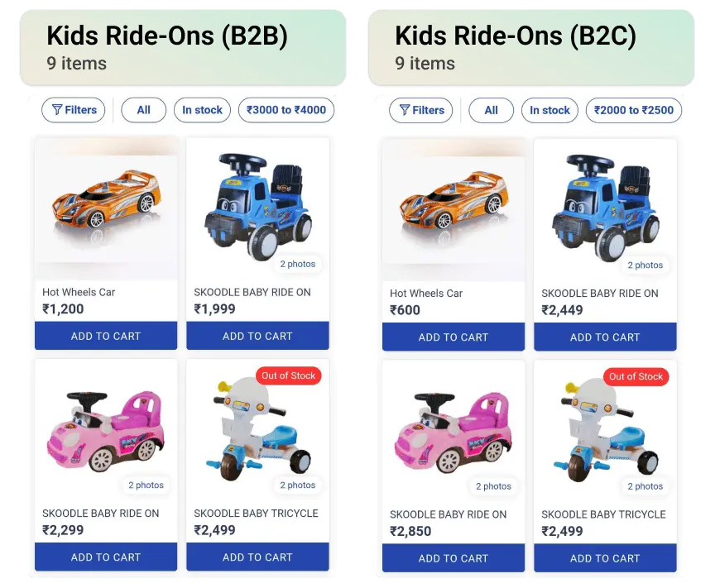Add ₹600 Hot Wheels Car to cart
715x588 pixels.
(x=453, y=337)
